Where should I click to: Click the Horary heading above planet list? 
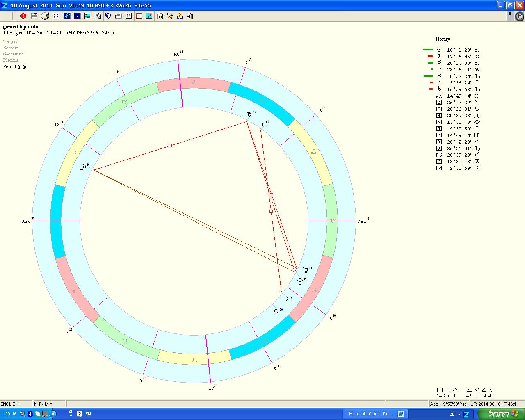click(443, 39)
